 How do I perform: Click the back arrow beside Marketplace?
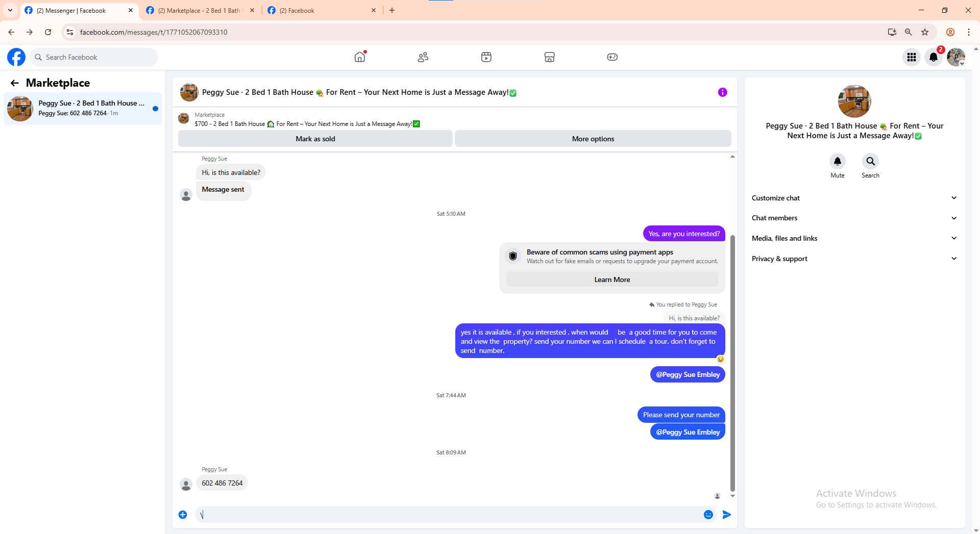15,83
